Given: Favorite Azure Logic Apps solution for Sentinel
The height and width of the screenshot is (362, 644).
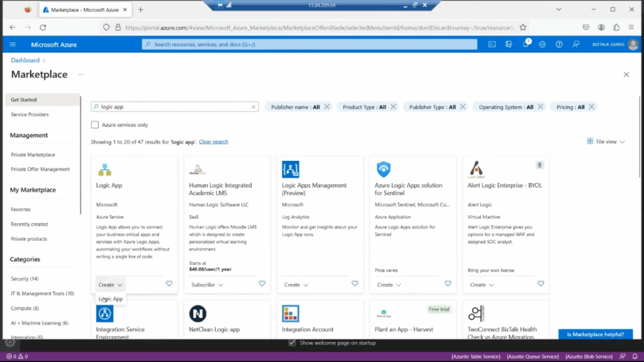Looking at the screenshot, I should click(x=448, y=283).
